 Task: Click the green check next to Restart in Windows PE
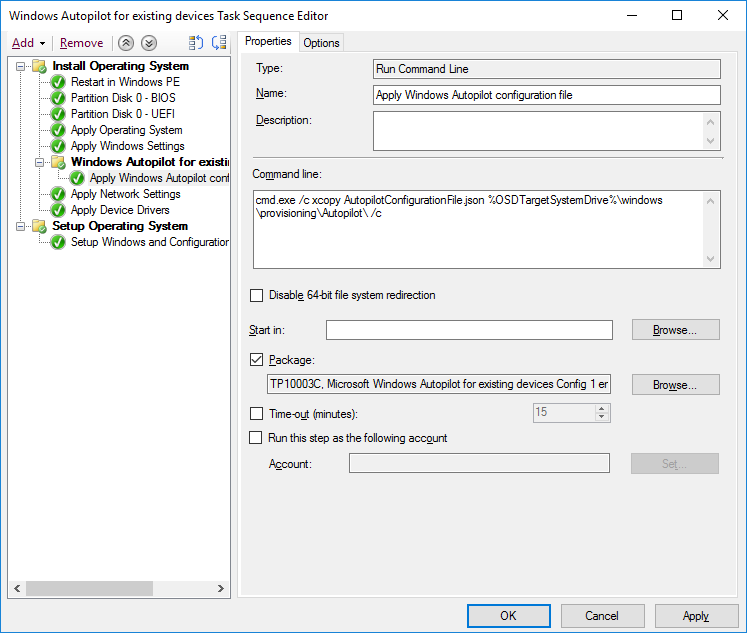tap(58, 82)
